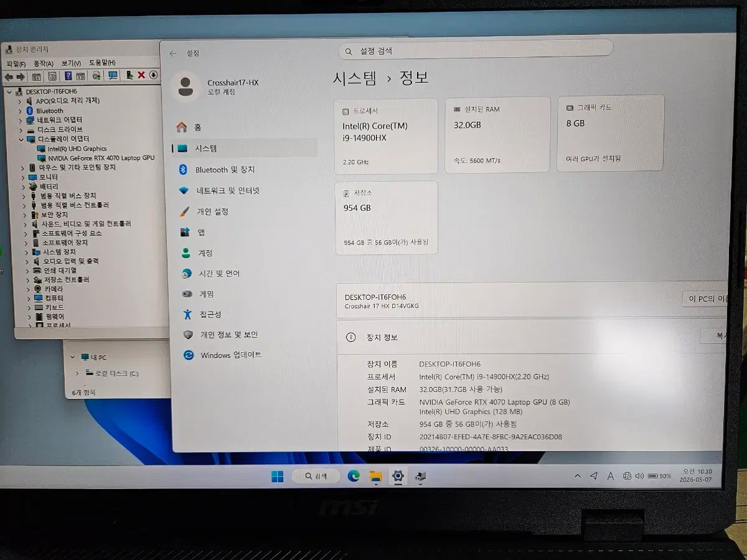Viewport: 747px width, 560px height.
Task: Click the 설정 검색 search field
Action: pos(476,51)
